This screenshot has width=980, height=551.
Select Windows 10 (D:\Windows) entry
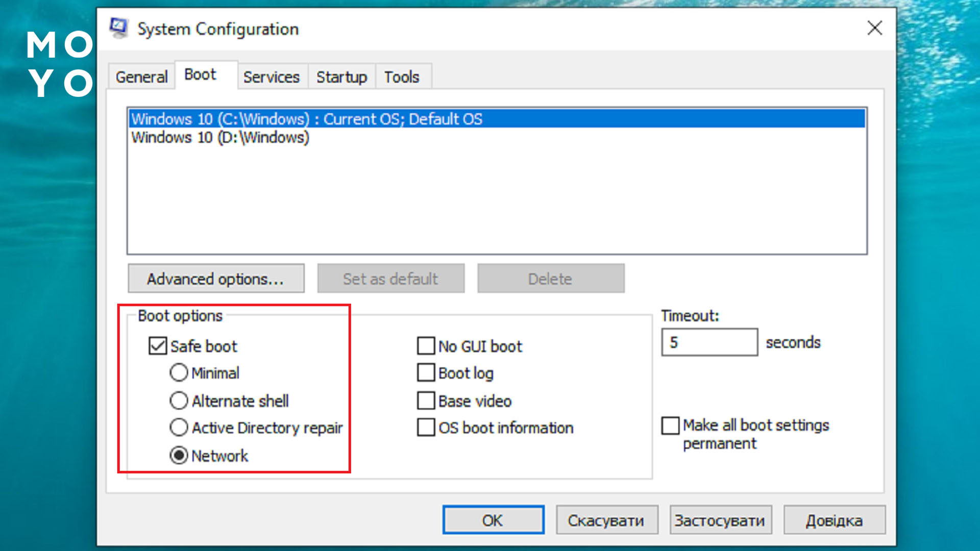tap(220, 138)
